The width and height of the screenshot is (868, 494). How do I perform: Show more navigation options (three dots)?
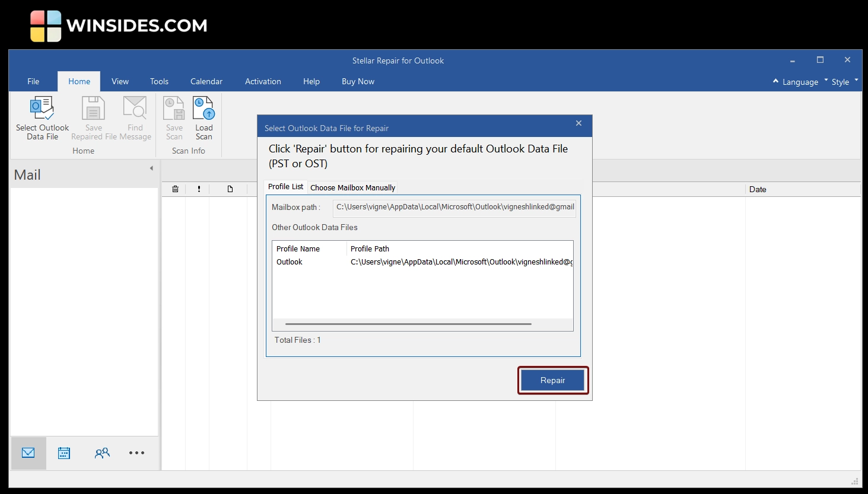pyautogui.click(x=137, y=453)
